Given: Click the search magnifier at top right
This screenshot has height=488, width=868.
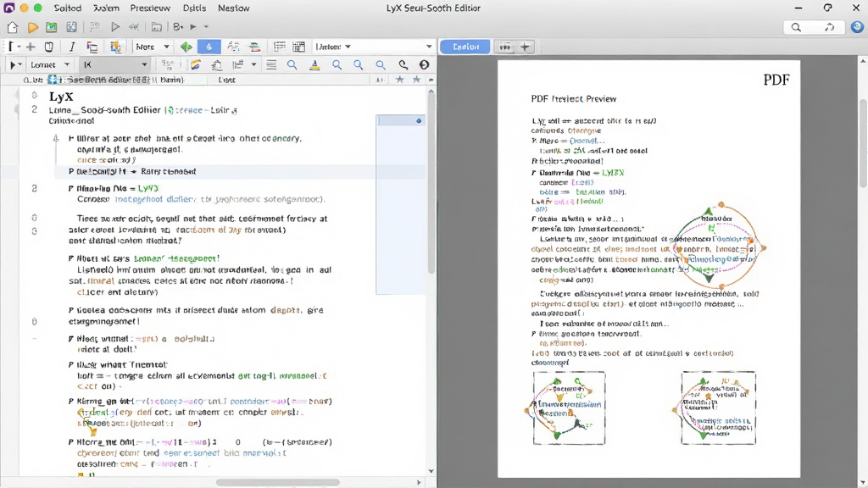Looking at the screenshot, I should (x=796, y=27).
